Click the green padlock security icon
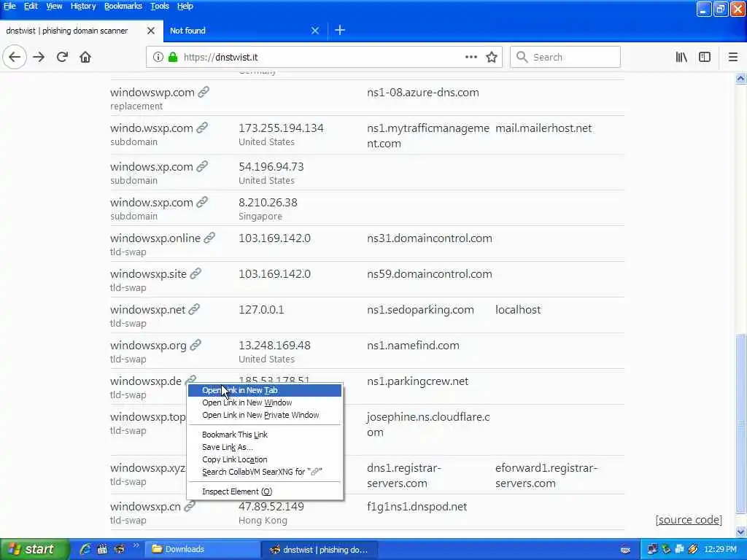This screenshot has width=747, height=560. tap(173, 57)
